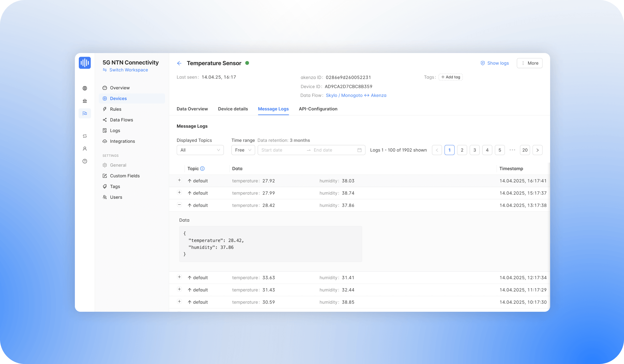The height and width of the screenshot is (364, 624).
Task: Click Switch Workspace link
Action: [x=125, y=70]
